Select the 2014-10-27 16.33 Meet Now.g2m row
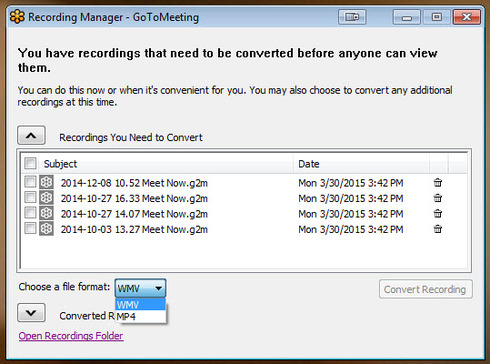 (243, 198)
